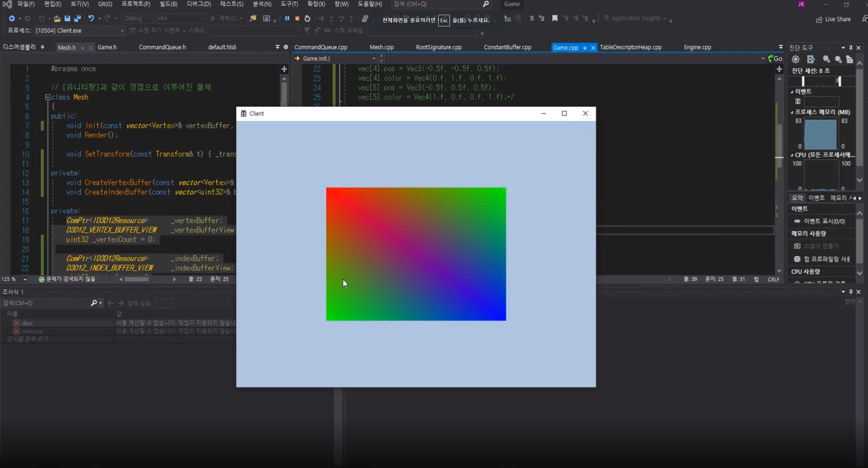Click the bookmark toggle icon in toolbar
This screenshot has width=868, height=468.
[x=555, y=19]
